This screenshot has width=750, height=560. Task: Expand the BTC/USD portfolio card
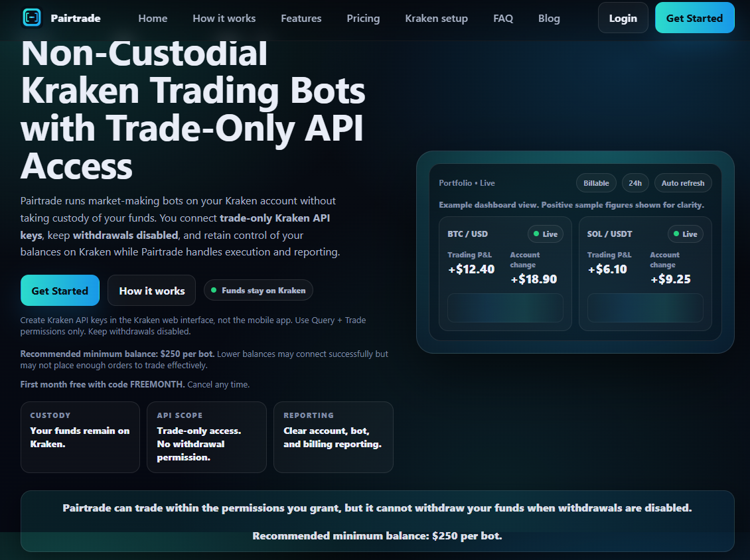point(504,274)
